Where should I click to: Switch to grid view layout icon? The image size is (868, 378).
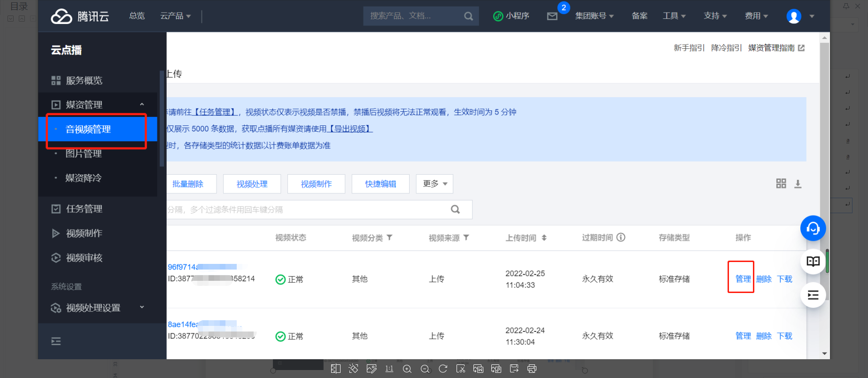click(x=781, y=184)
